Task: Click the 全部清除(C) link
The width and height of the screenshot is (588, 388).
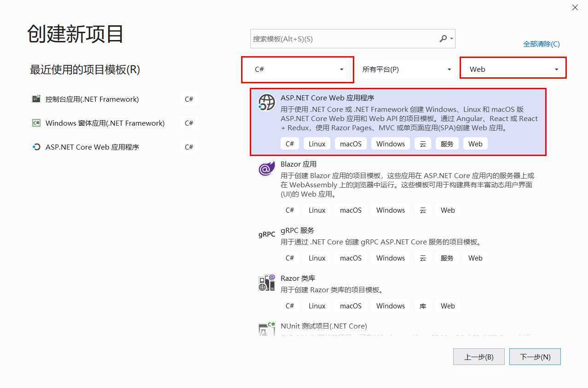Action: tap(541, 44)
